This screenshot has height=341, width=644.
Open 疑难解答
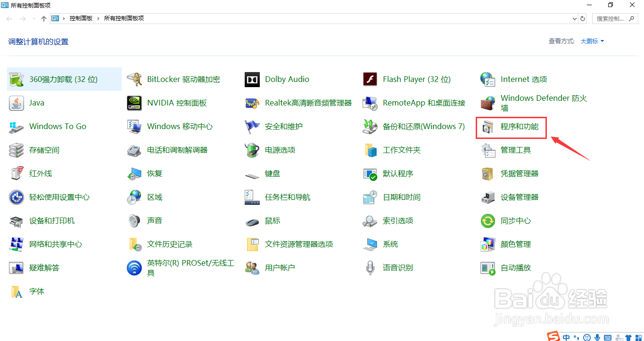click(x=44, y=268)
